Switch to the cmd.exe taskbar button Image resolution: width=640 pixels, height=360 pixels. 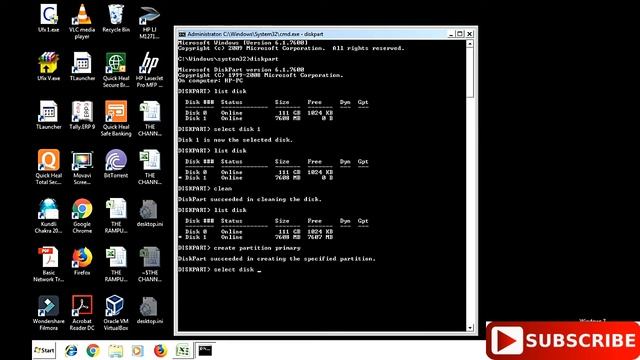205,350
